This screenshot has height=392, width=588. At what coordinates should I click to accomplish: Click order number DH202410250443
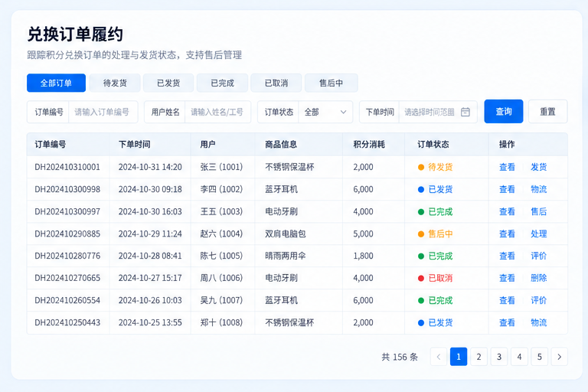coord(67,322)
